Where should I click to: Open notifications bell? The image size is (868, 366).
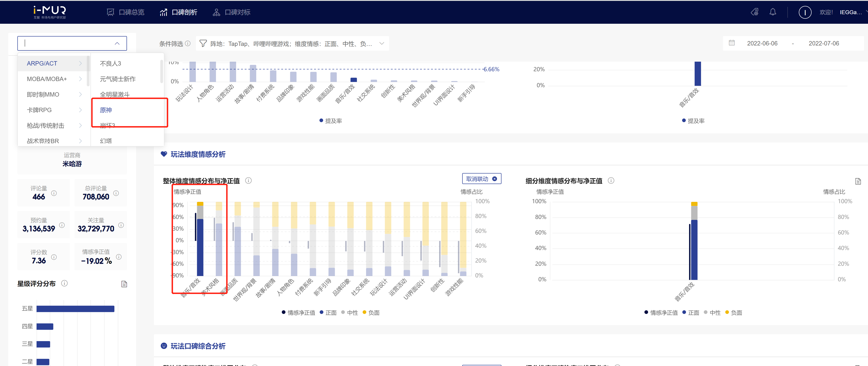coord(773,12)
